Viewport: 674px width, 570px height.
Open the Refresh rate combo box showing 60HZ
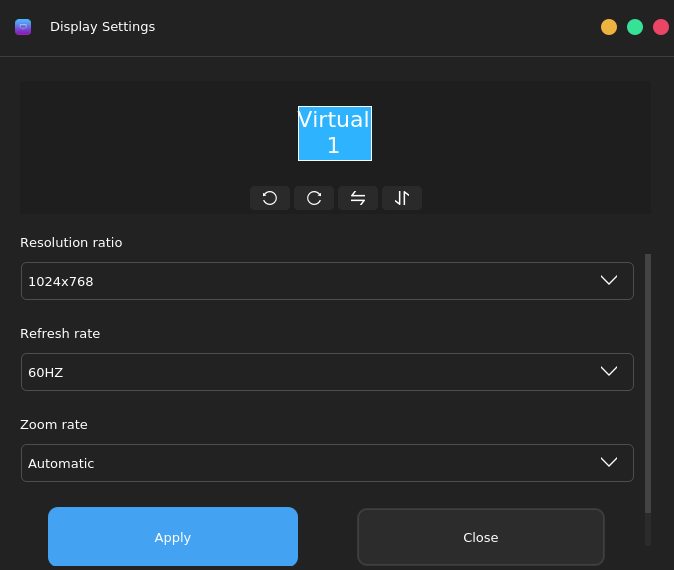tap(300, 372)
